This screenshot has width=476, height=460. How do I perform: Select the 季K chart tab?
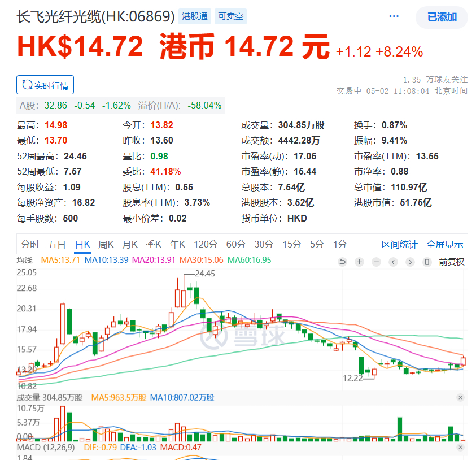[x=154, y=244]
